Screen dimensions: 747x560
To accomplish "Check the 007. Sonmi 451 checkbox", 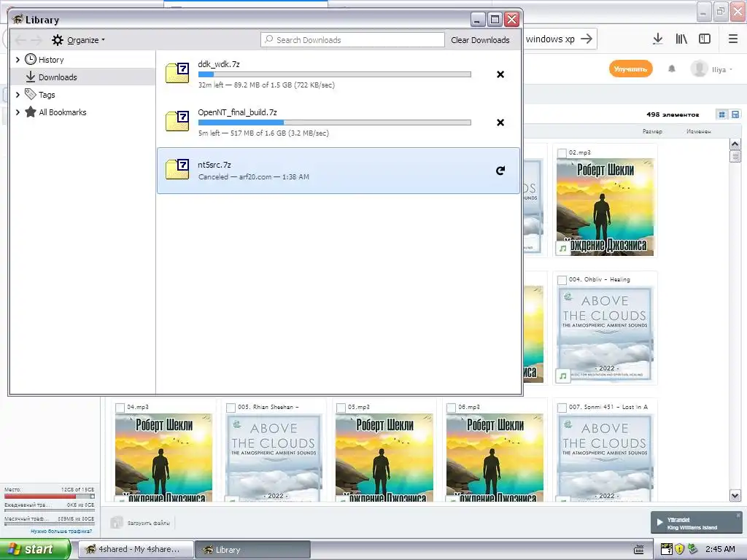I will (x=562, y=408).
